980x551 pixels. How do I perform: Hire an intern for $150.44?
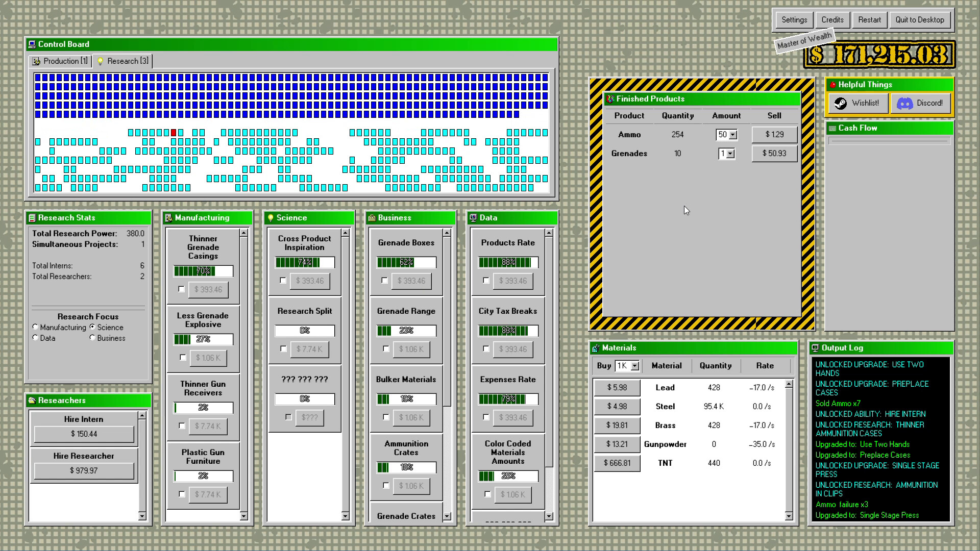tap(84, 434)
